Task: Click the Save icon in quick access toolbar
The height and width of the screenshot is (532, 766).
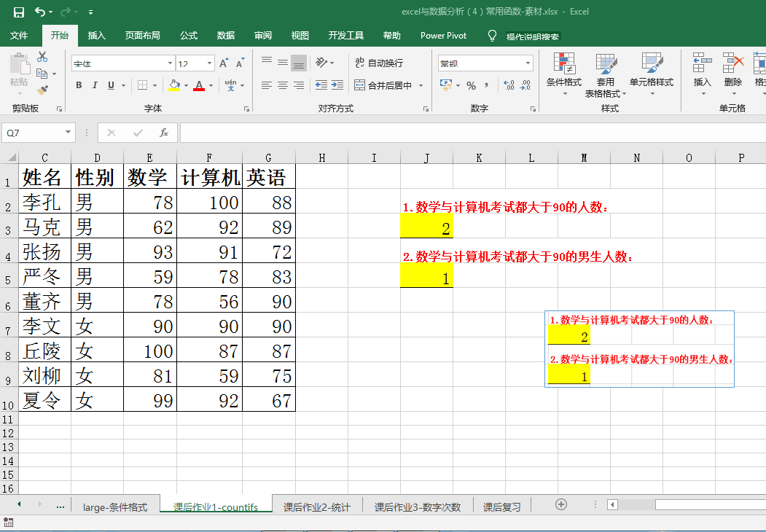Action: point(18,12)
